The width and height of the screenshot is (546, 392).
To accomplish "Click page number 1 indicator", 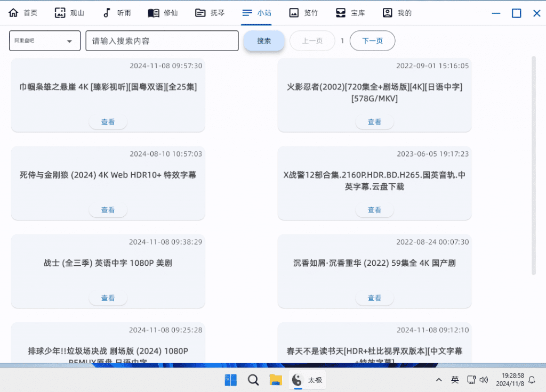I will (342, 40).
